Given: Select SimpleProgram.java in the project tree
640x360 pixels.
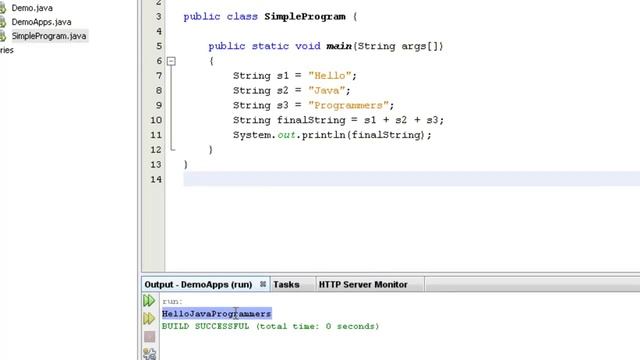Looking at the screenshot, I should click(49, 36).
